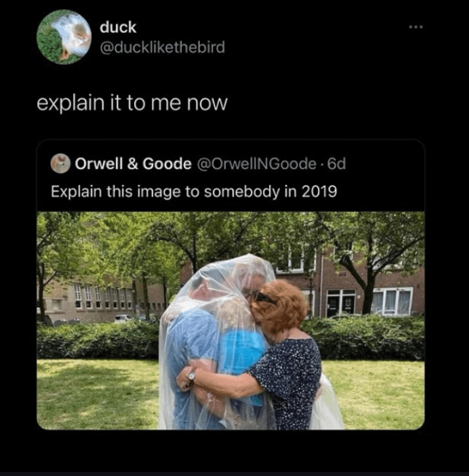Click the white-framed window at photo's right

point(392,301)
